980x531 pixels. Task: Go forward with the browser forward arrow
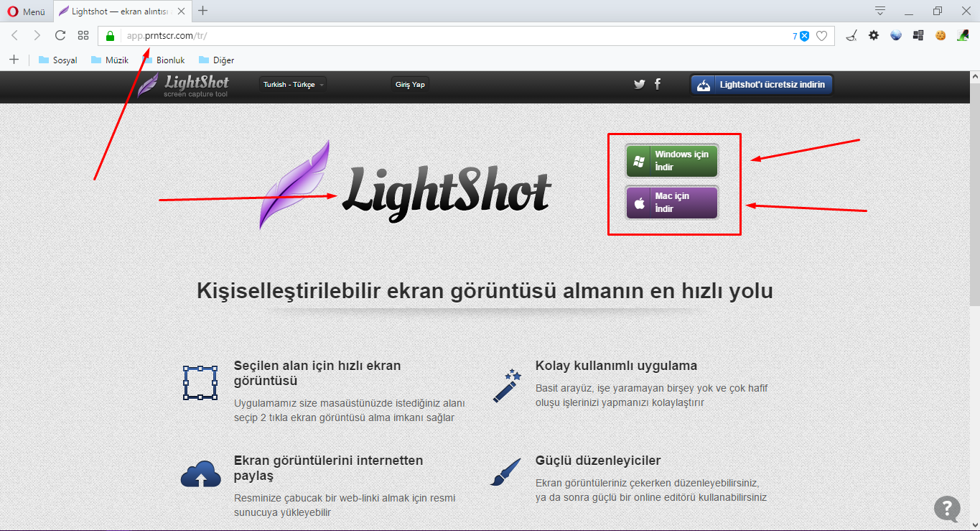[x=37, y=35]
